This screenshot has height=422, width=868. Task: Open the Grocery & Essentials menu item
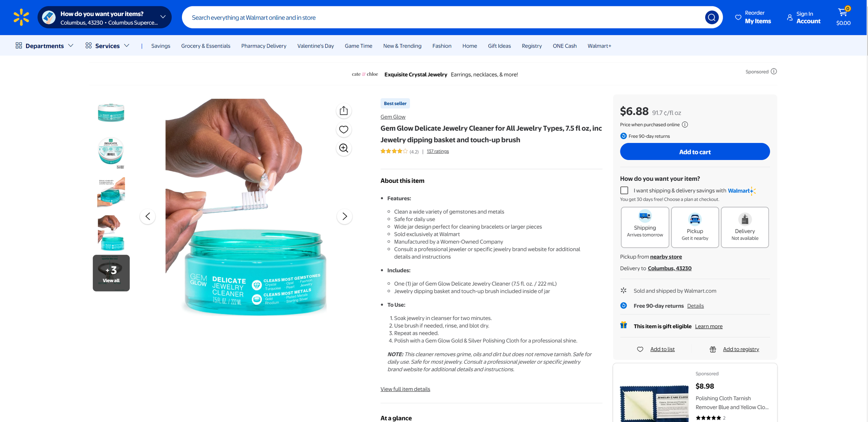(x=206, y=46)
